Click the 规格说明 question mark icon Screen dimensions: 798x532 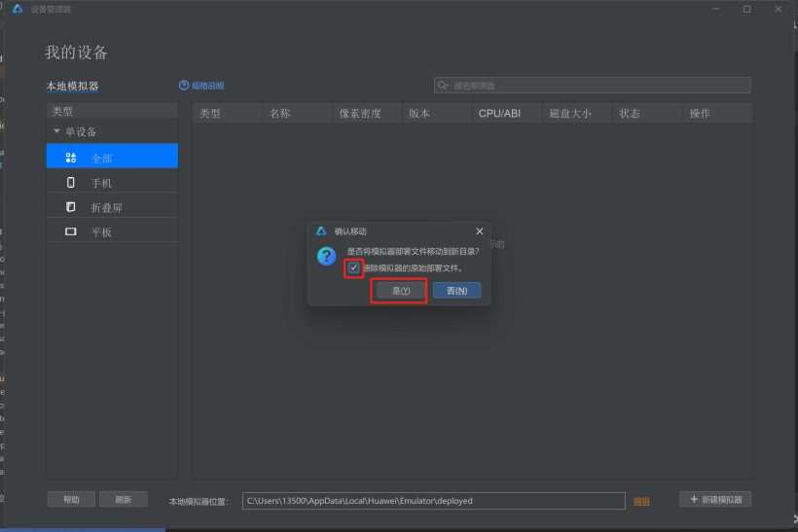click(x=183, y=86)
